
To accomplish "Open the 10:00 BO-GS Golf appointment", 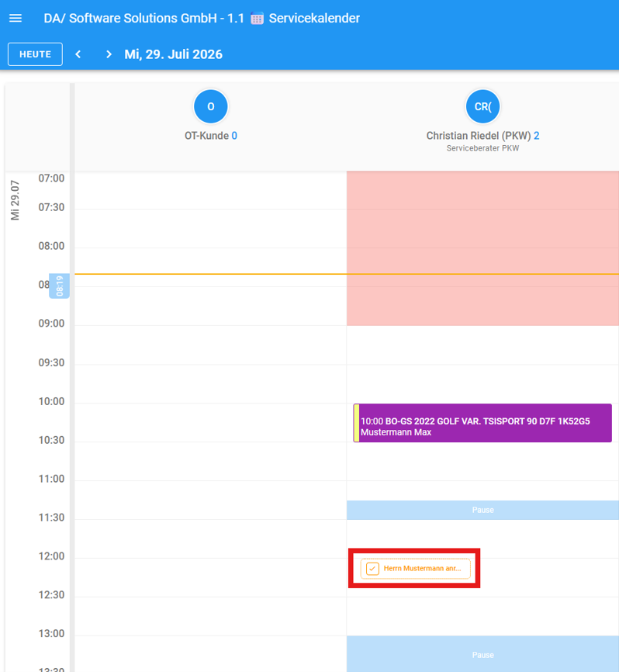I will coord(482,423).
